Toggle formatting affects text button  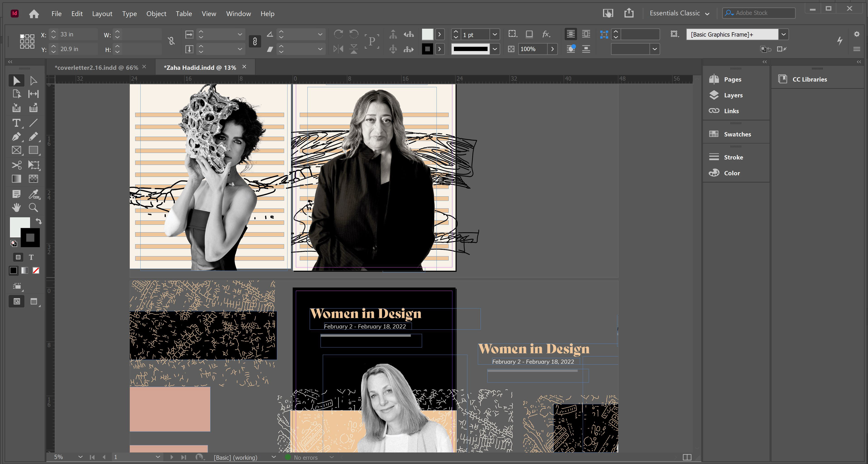[x=31, y=257]
